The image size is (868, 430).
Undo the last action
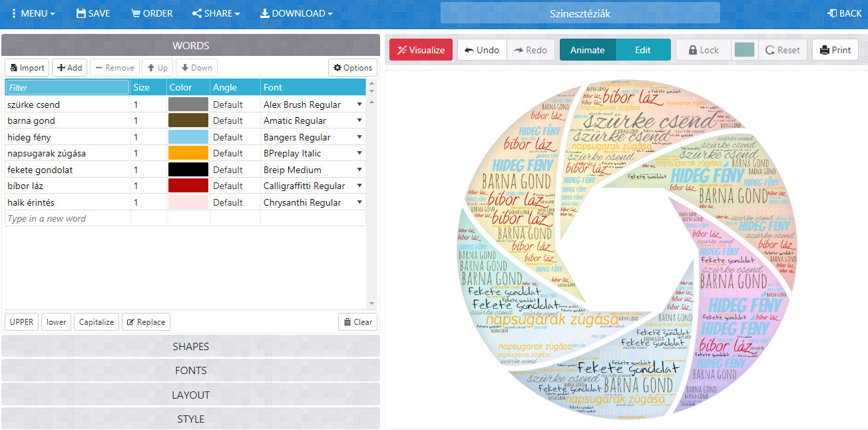tap(482, 50)
